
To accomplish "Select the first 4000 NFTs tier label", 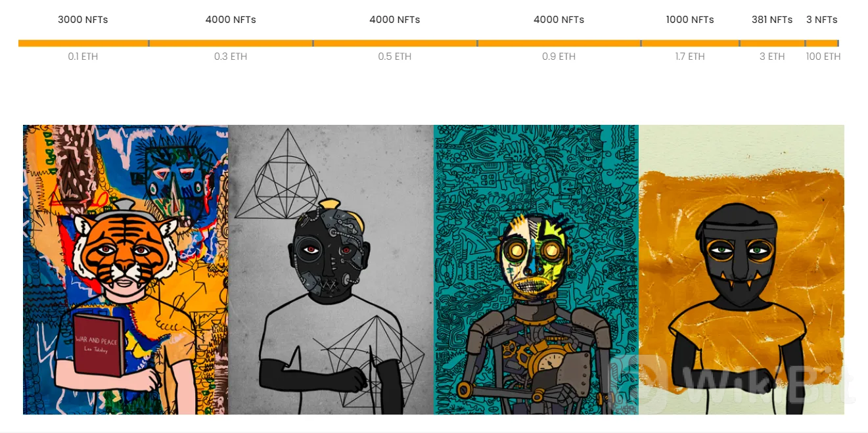I will click(x=231, y=20).
